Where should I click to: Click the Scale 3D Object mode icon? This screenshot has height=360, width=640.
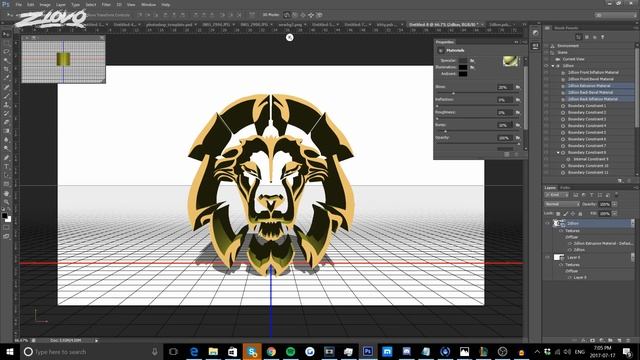pyautogui.click(x=319, y=15)
